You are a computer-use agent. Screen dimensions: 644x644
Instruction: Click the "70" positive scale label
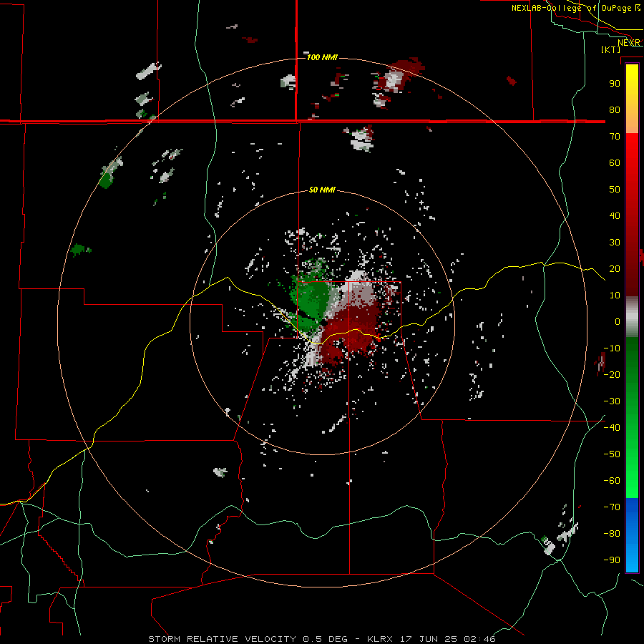pos(615,137)
